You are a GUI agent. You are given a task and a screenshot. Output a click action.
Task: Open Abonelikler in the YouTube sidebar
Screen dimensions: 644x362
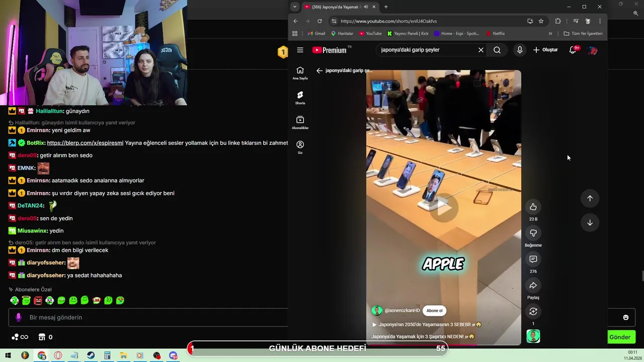point(300,123)
